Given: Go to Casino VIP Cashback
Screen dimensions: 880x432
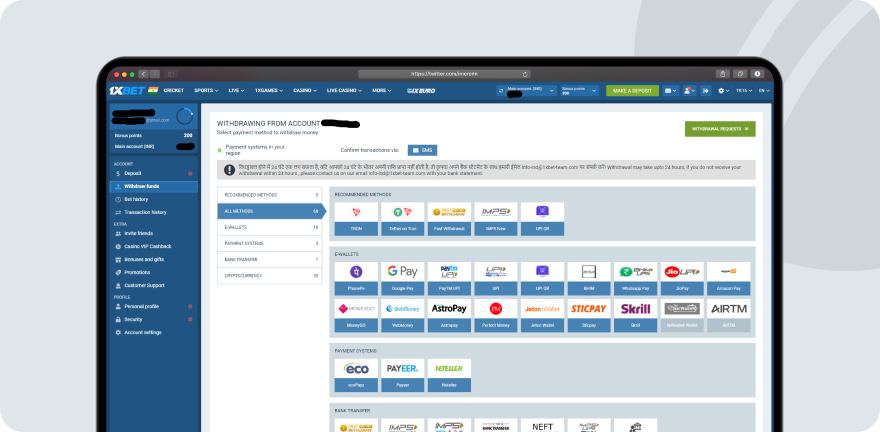Looking at the screenshot, I should [154, 247].
